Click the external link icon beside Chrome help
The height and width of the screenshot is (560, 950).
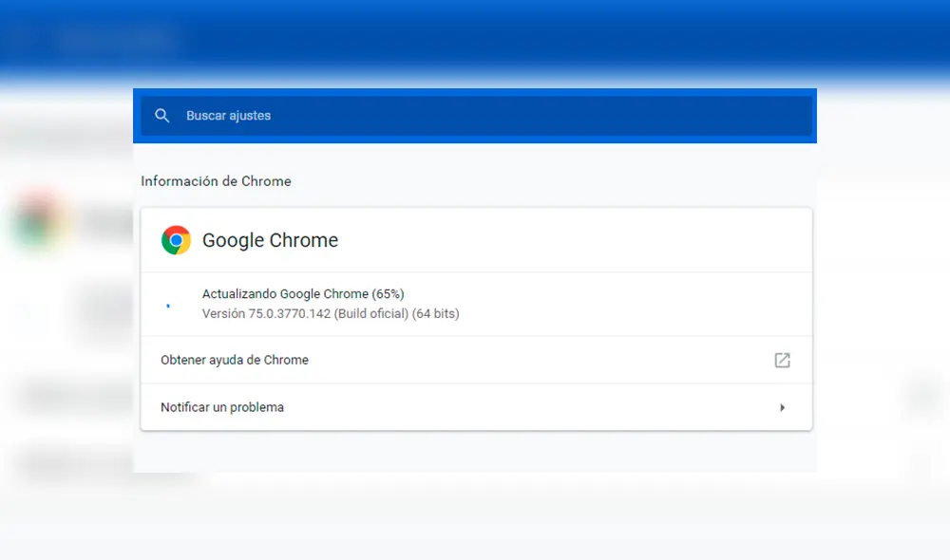coord(782,360)
